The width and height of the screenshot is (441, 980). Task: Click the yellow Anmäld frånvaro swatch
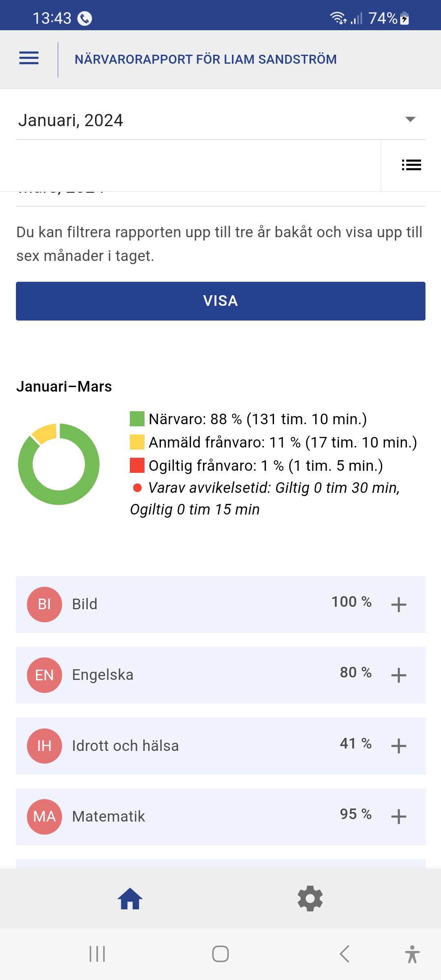click(137, 442)
